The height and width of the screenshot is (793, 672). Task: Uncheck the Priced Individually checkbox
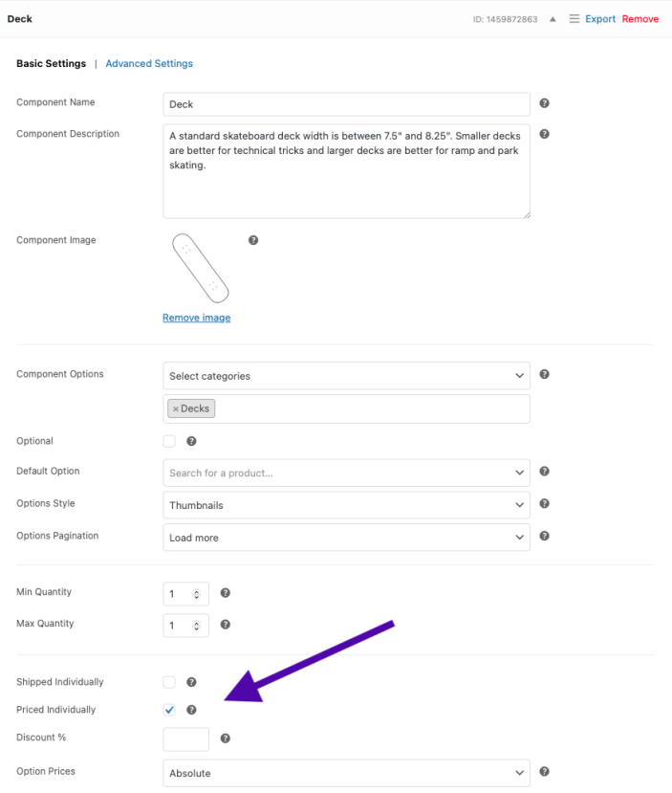[x=169, y=710]
